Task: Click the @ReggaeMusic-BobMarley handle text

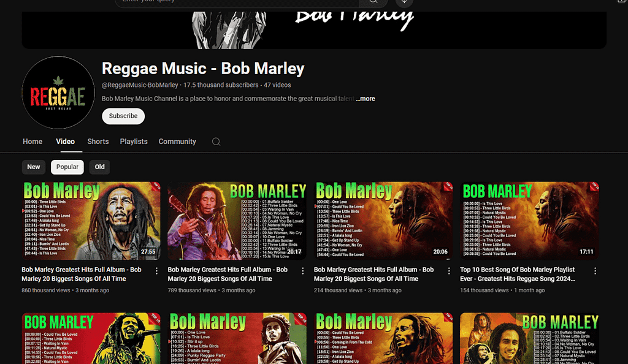Action: coord(140,85)
